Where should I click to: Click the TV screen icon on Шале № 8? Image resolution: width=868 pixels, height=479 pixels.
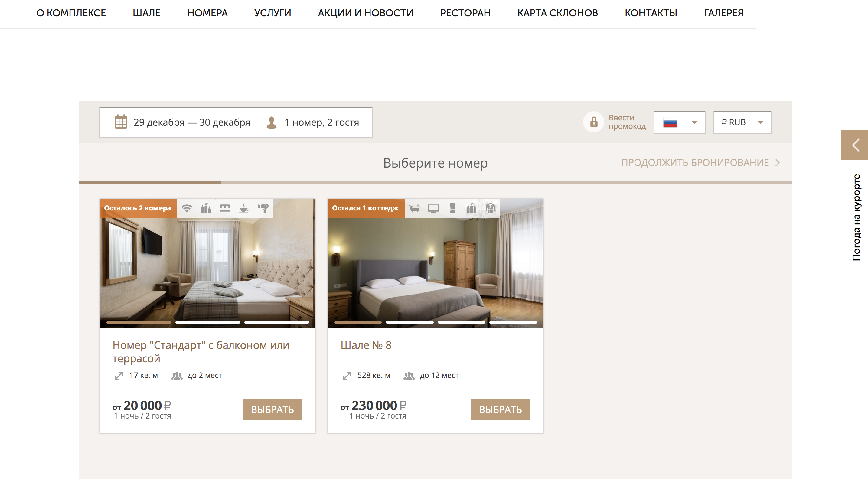(x=433, y=209)
